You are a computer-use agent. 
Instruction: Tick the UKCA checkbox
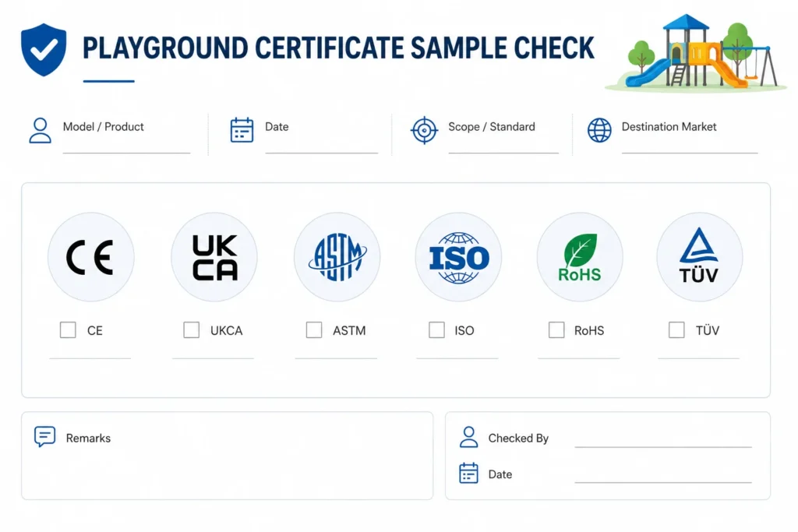[x=192, y=330]
